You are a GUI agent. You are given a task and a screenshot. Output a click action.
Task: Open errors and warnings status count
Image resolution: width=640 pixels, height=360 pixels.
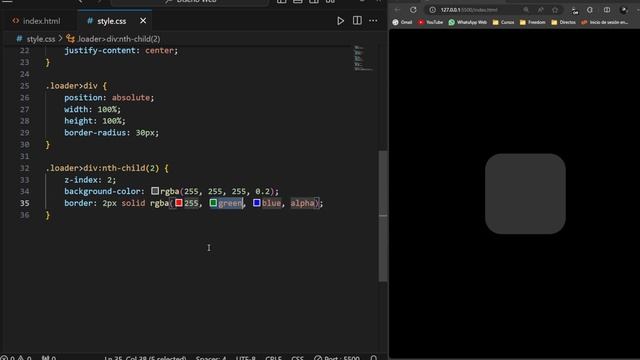[x=16, y=358]
